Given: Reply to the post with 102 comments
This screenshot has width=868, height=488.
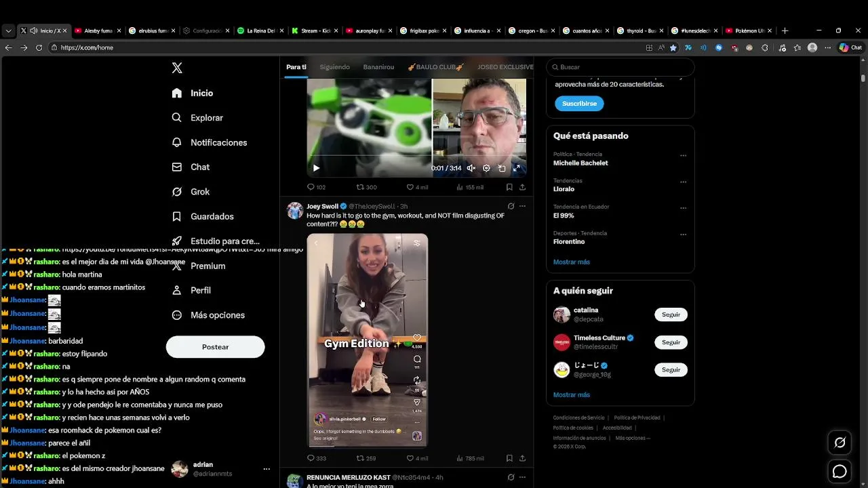Looking at the screenshot, I should point(316,187).
